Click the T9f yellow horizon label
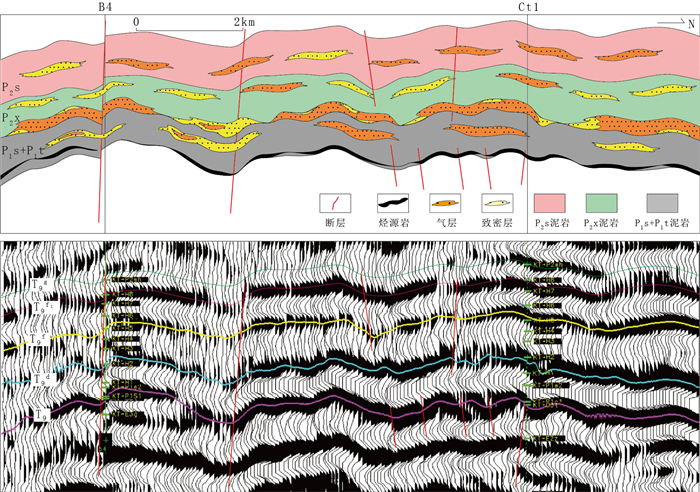 point(38,339)
